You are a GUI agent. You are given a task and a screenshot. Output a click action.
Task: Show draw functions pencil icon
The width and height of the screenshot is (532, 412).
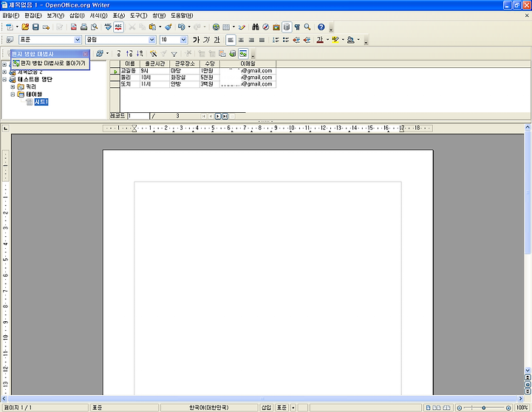pyautogui.click(x=242, y=27)
